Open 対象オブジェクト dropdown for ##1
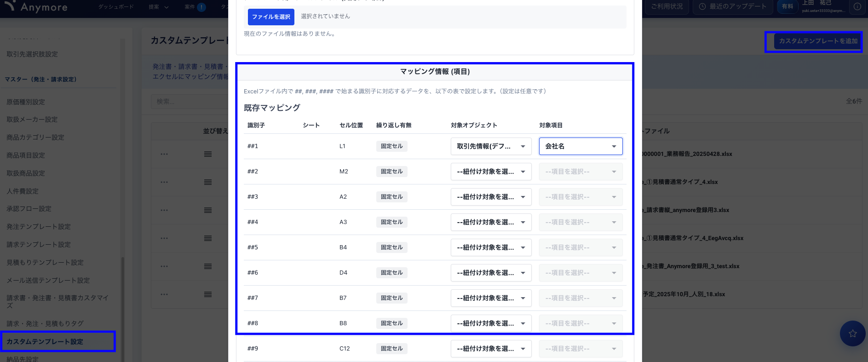 click(491, 146)
